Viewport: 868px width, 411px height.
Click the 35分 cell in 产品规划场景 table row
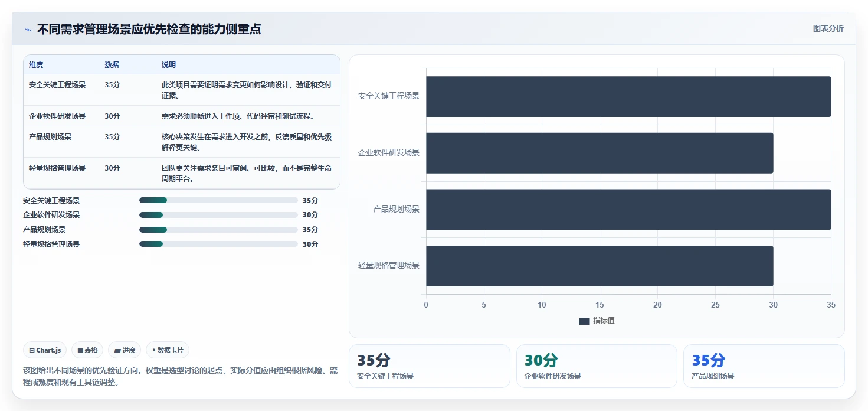[113, 137]
